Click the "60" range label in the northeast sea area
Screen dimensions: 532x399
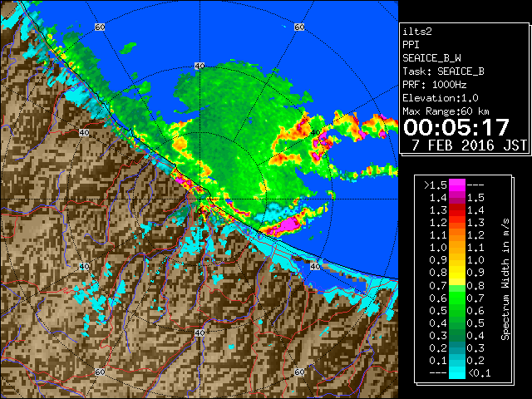point(299,27)
